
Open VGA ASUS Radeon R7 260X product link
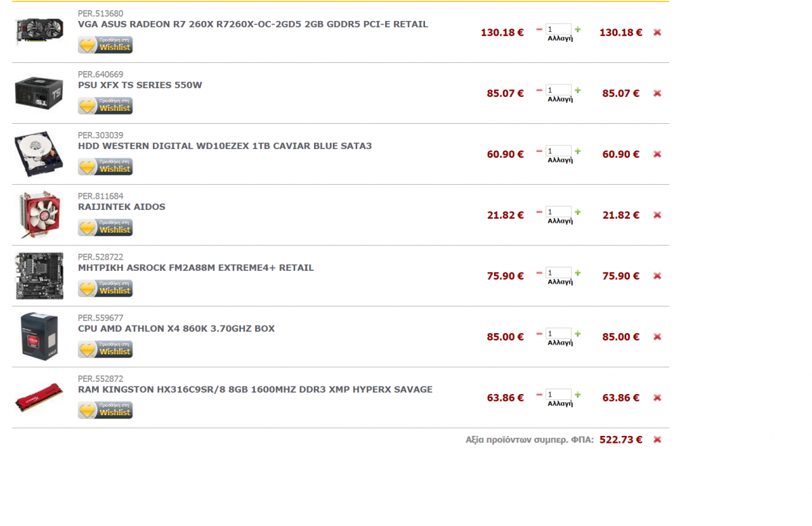pos(253,24)
